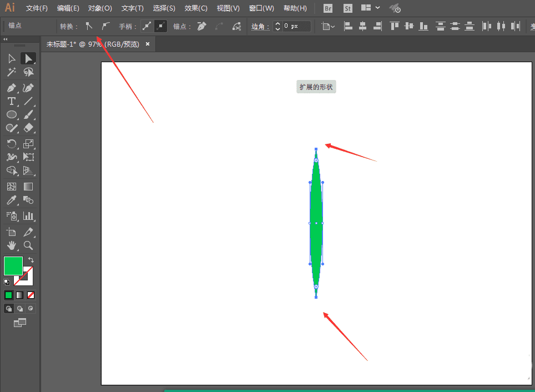Pick the Eyedropper tool
Image resolution: width=535 pixels, height=392 pixels.
click(12, 200)
